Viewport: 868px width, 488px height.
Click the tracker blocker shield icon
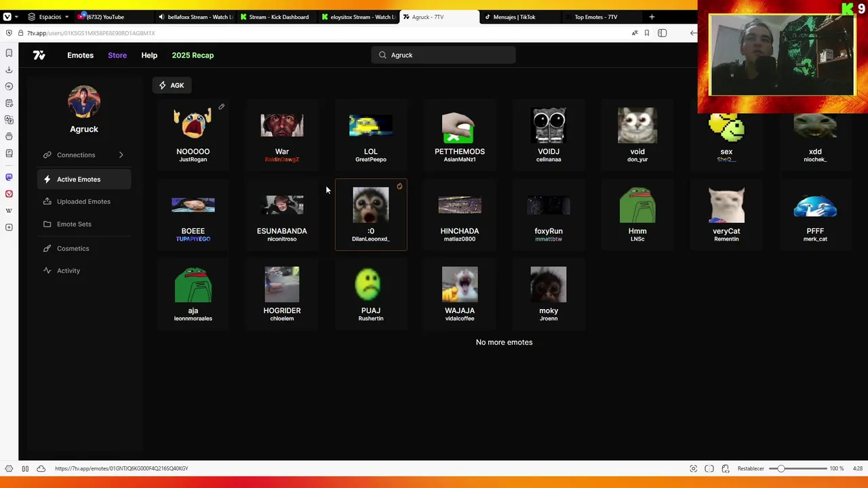point(9,33)
